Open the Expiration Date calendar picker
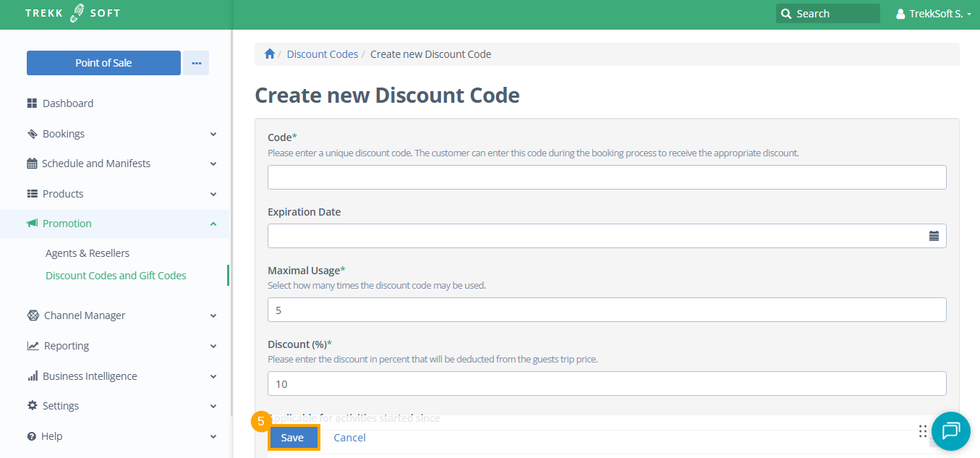The width and height of the screenshot is (980, 458). pyautogui.click(x=934, y=236)
